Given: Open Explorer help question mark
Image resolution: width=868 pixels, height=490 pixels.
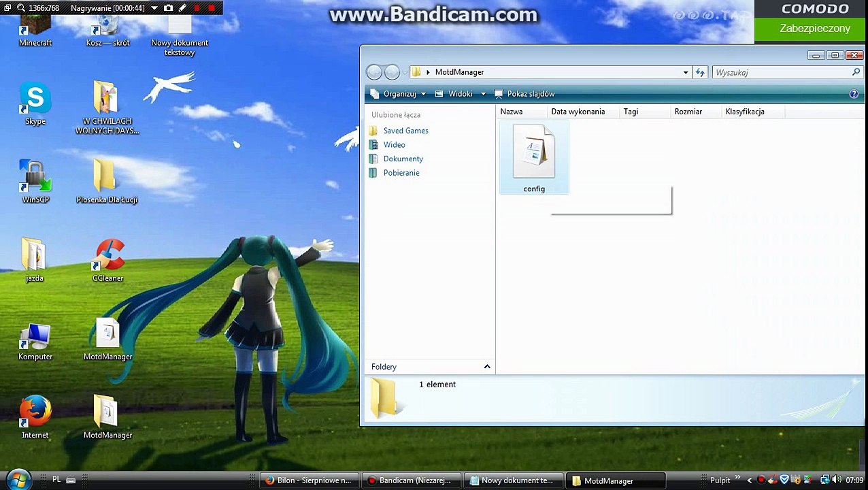Looking at the screenshot, I should point(854,94).
